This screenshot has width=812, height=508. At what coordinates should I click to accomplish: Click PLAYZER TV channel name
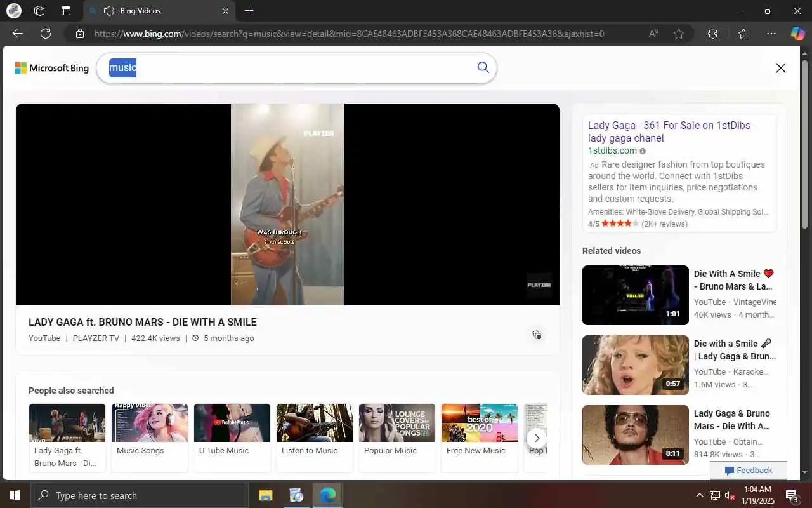pyautogui.click(x=96, y=338)
